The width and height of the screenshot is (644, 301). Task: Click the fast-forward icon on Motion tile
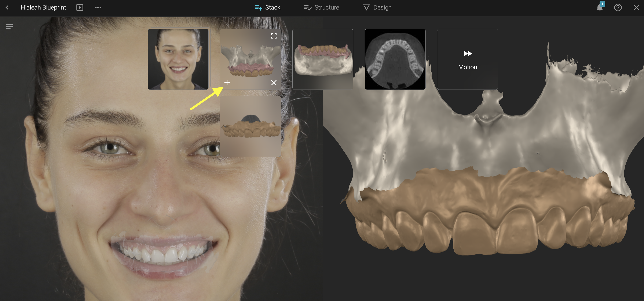point(468,53)
